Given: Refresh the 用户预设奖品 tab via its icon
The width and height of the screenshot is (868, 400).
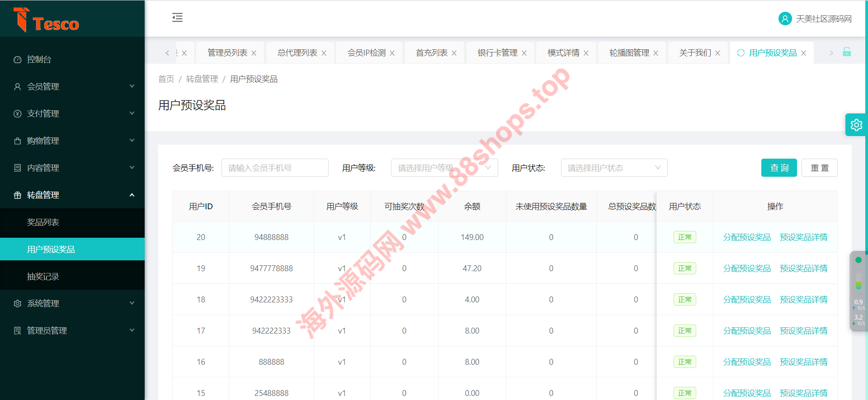Looking at the screenshot, I should pos(741,53).
